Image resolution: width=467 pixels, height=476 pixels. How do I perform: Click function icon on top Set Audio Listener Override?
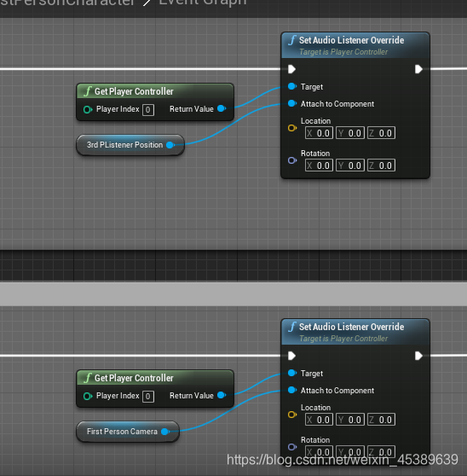click(x=292, y=40)
